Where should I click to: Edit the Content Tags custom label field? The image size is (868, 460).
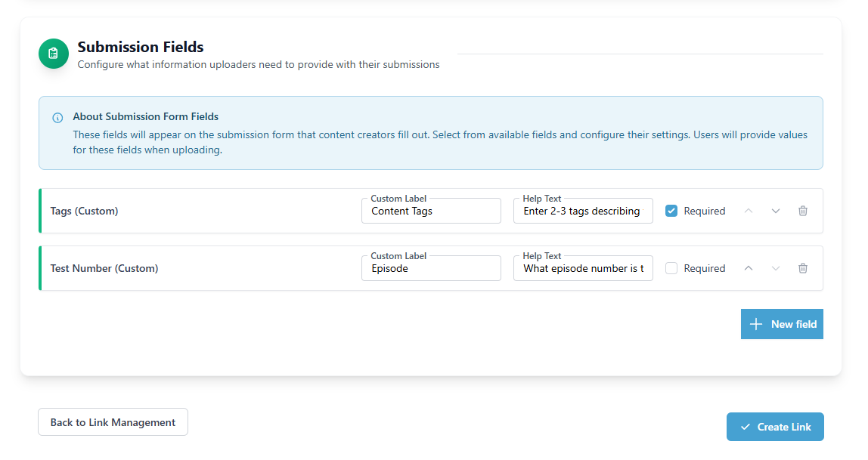431,211
